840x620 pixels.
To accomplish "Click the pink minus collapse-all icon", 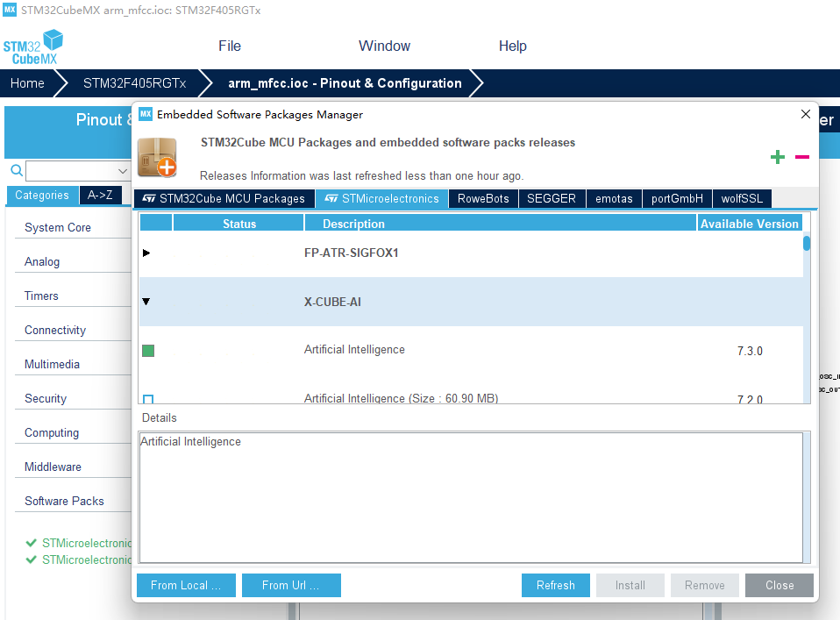I will coord(802,157).
